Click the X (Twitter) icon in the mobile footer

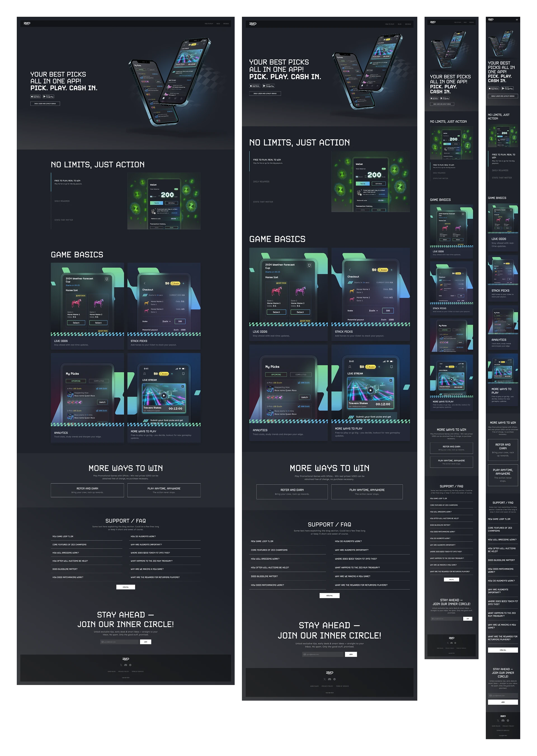(498, 720)
